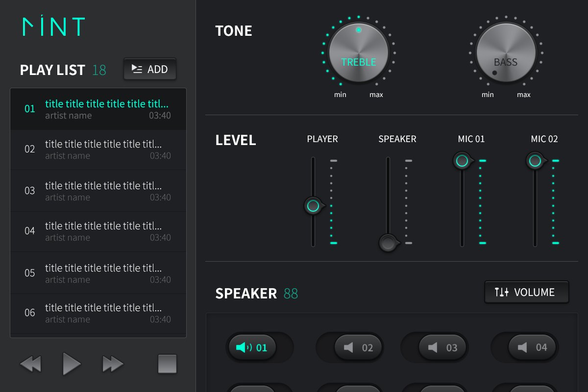Click the MIC 02 column label
This screenshot has width=588, height=392.
tap(544, 139)
